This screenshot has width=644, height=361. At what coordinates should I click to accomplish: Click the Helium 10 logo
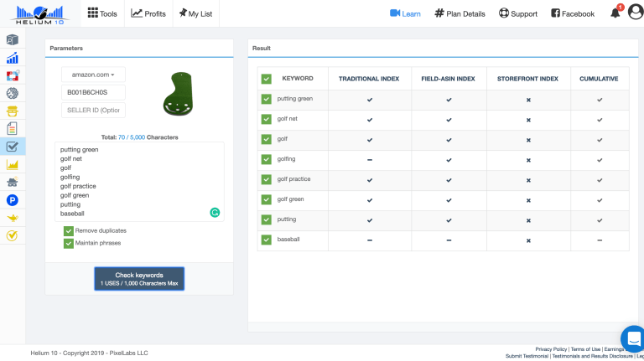pos(40,15)
